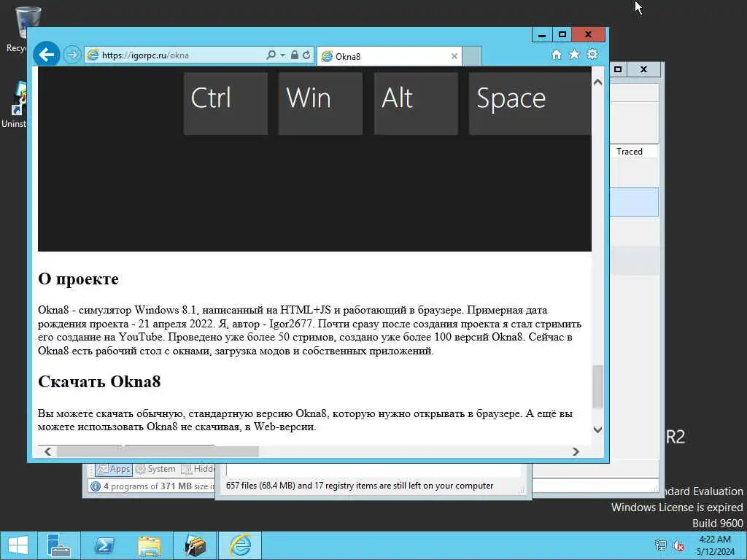Click the search magnifier in address bar
Screen dimensions: 747x560
271,55
